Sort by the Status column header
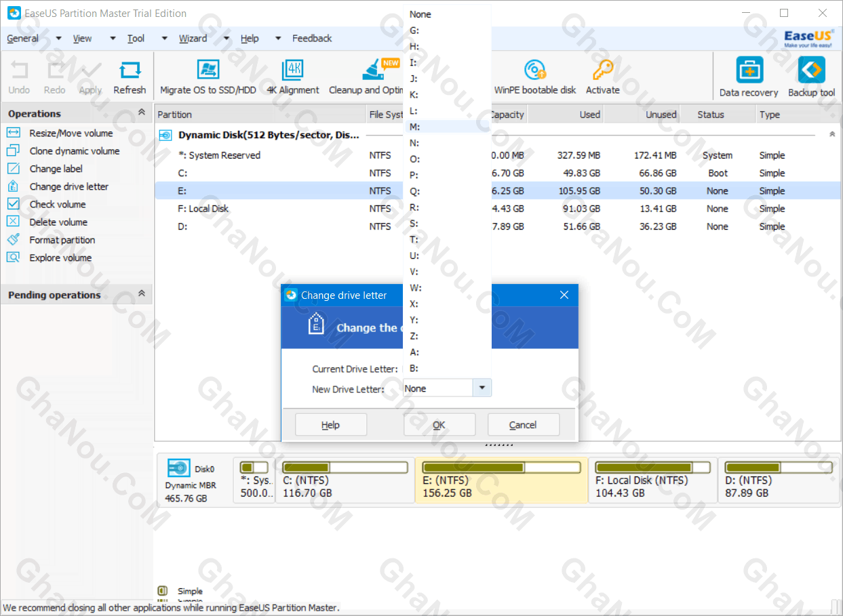The image size is (843, 616). click(x=718, y=115)
